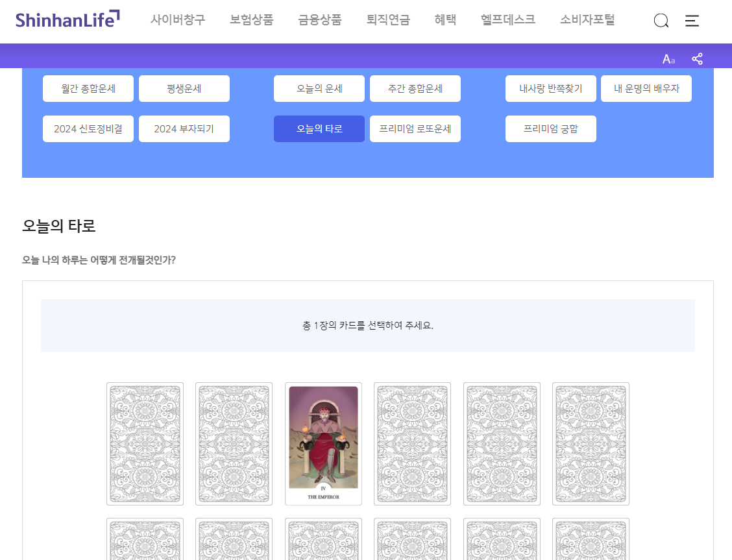Pick the second face-down card in top row
Viewport: 732px width, 560px height.
click(x=234, y=444)
